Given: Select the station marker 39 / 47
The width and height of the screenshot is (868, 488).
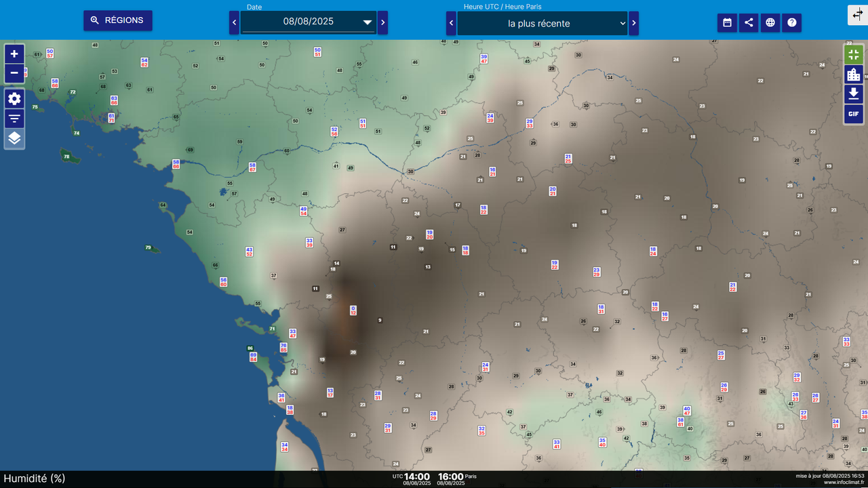Looking at the screenshot, I should point(484,59).
